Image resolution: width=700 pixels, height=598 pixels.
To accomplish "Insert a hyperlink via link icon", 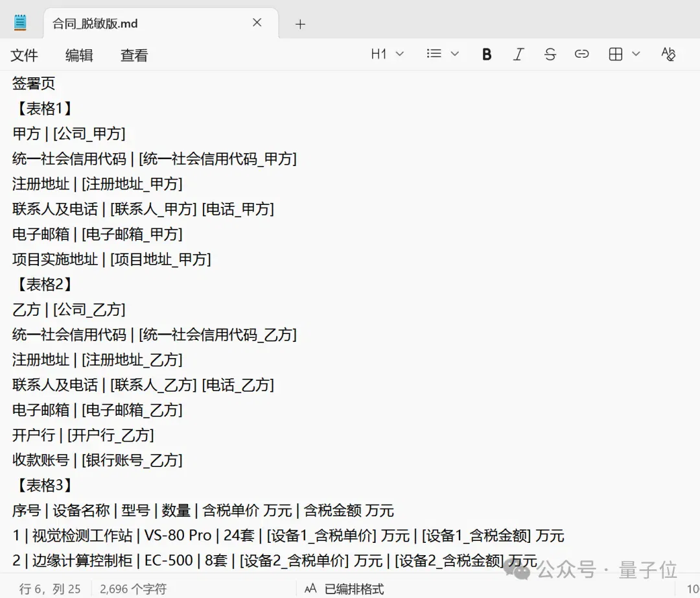I will (581, 54).
